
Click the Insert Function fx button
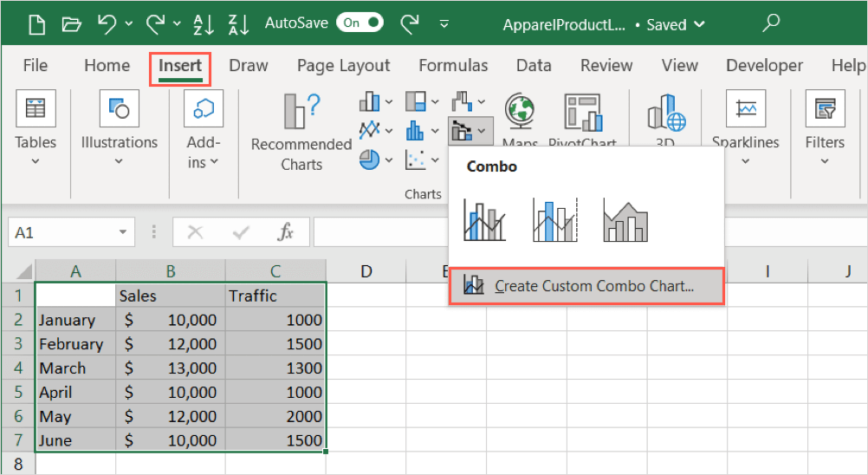(285, 232)
